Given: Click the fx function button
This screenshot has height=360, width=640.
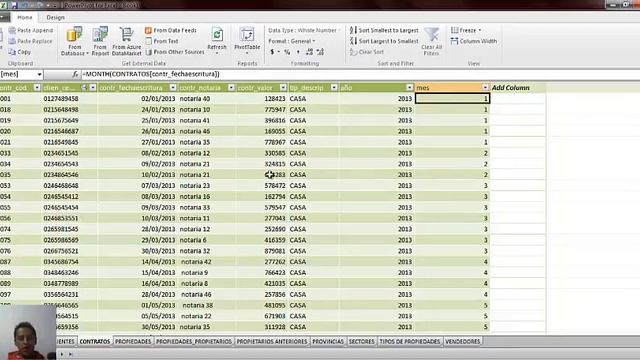Looking at the screenshot, I should pyautogui.click(x=75, y=74).
